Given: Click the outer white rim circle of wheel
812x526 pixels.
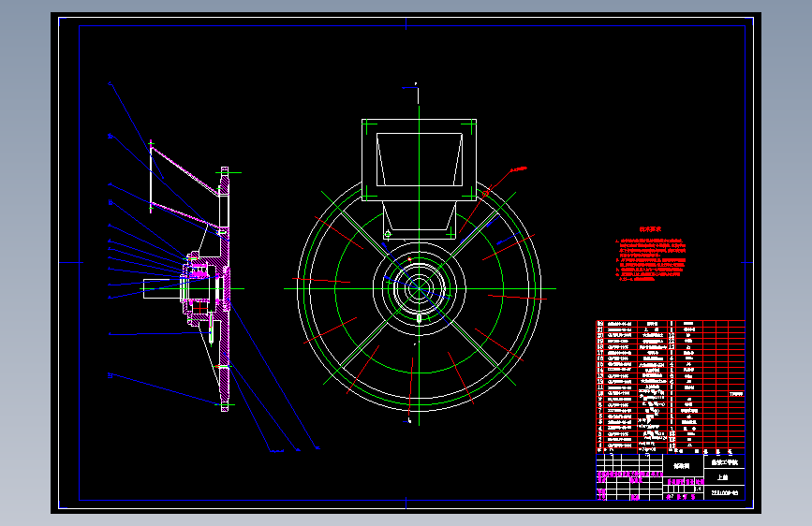Looking at the screenshot, I should (419, 288).
